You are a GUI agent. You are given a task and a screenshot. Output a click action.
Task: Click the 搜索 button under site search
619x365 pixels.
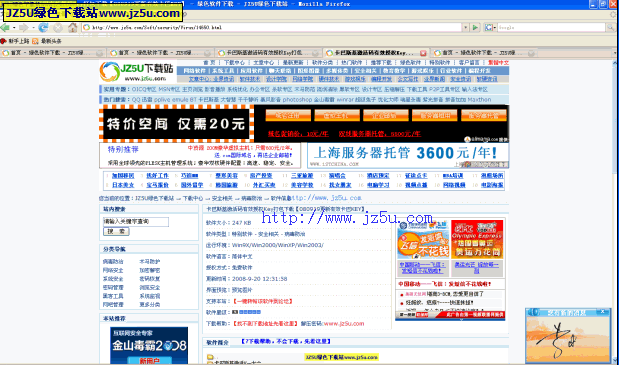tap(116, 232)
